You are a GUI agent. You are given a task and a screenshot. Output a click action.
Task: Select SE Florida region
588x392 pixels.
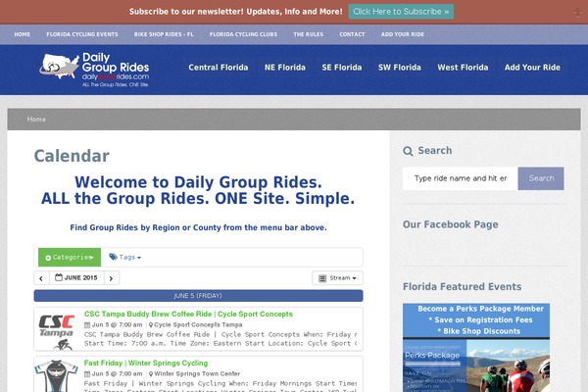(x=342, y=68)
